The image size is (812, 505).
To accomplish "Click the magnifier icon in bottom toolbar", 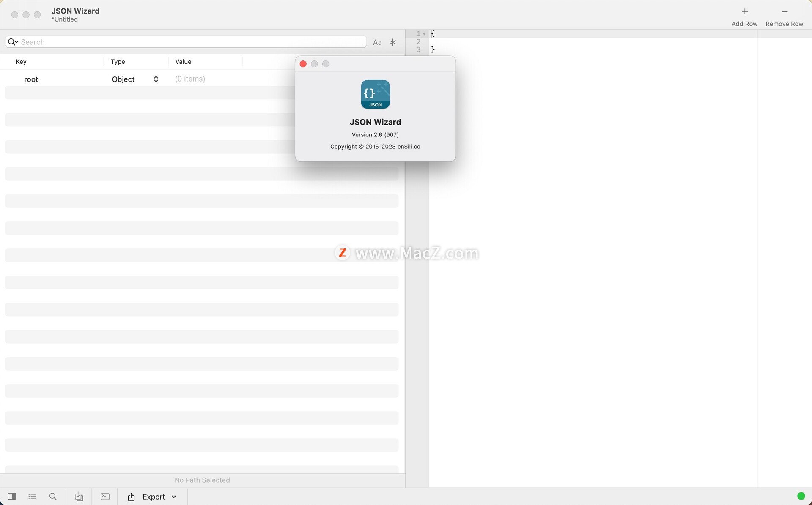I will 53,497.
